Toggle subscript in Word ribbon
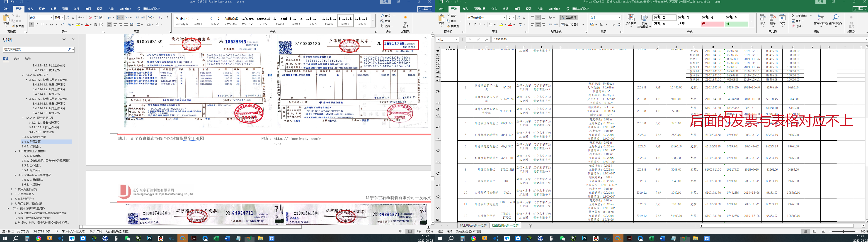This screenshot has width=868, height=242. tap(57, 24)
